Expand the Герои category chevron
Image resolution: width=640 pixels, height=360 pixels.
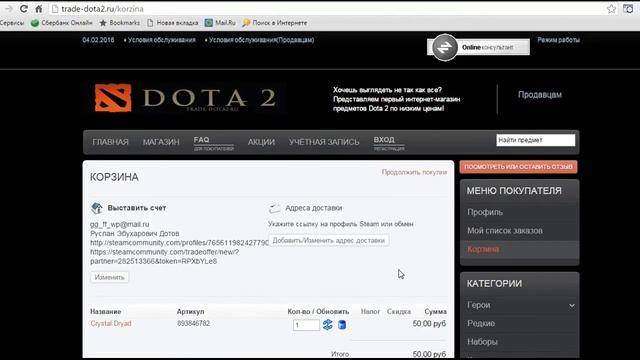pos(572,305)
